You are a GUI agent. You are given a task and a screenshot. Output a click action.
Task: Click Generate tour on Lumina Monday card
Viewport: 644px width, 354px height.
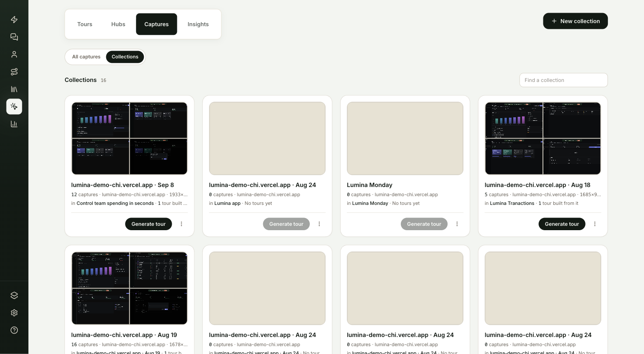point(424,224)
